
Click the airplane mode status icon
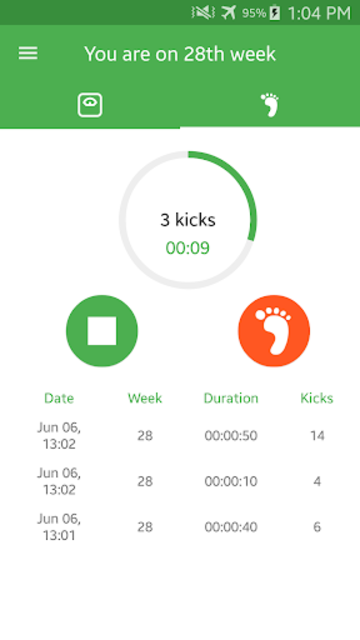229,13
